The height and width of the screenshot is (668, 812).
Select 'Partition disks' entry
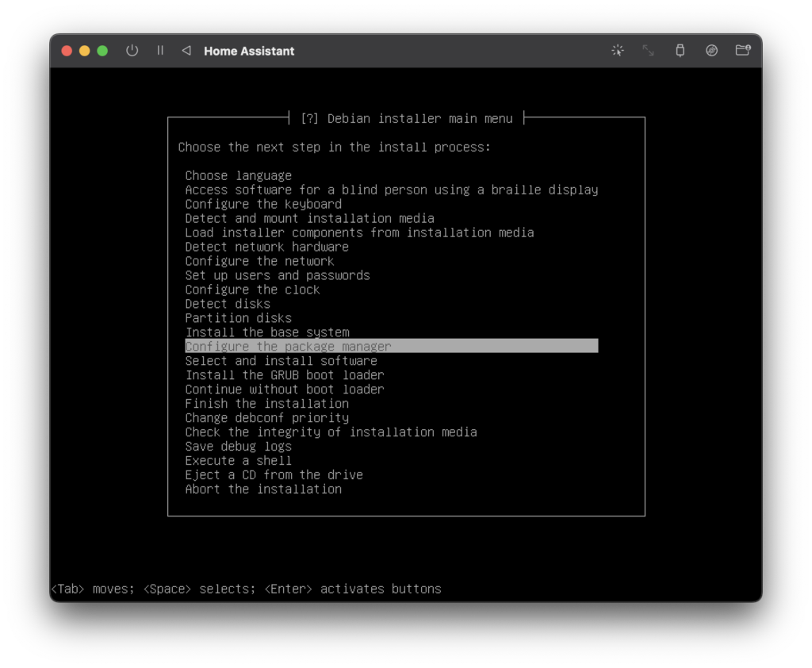click(x=238, y=318)
